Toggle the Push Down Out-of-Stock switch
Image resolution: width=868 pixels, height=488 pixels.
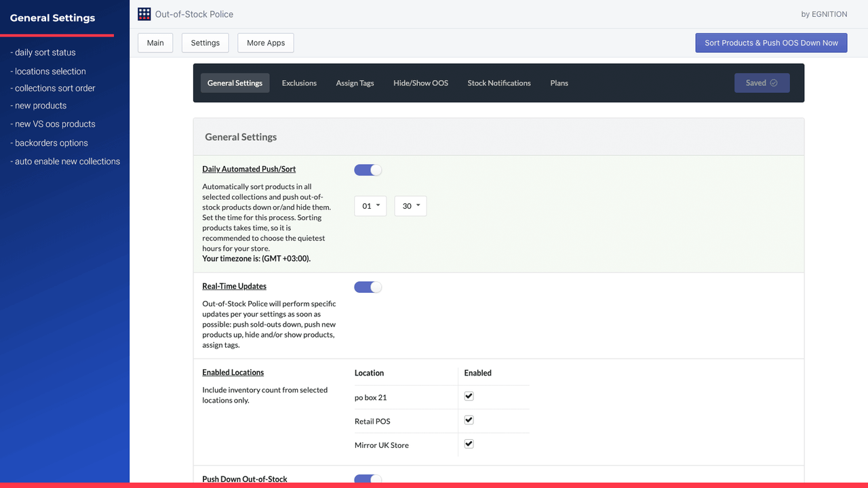coord(368,479)
